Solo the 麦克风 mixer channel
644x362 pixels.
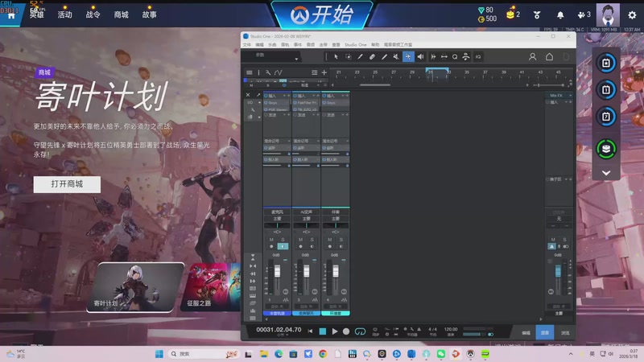[283, 239]
